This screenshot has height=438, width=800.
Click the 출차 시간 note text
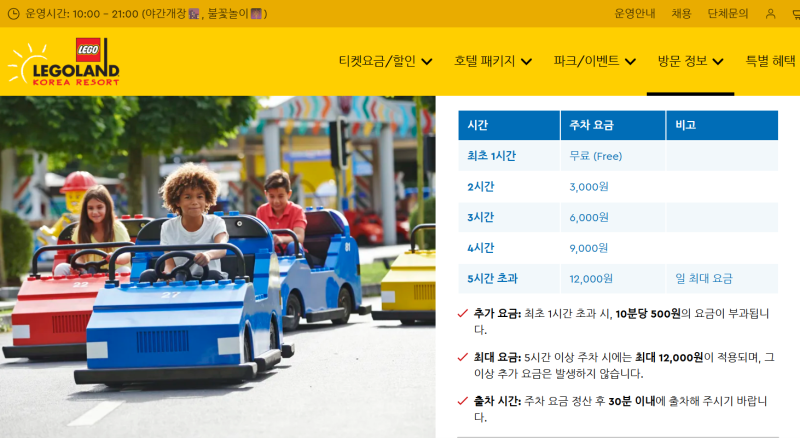click(620, 409)
